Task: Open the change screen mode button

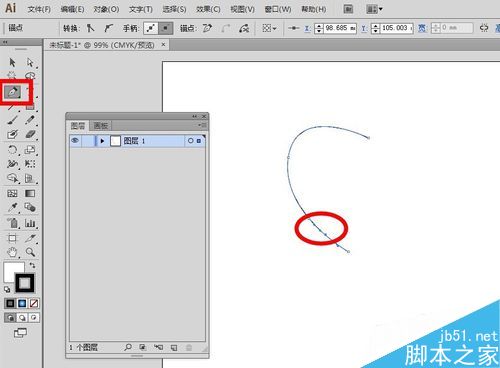Action: point(20,332)
